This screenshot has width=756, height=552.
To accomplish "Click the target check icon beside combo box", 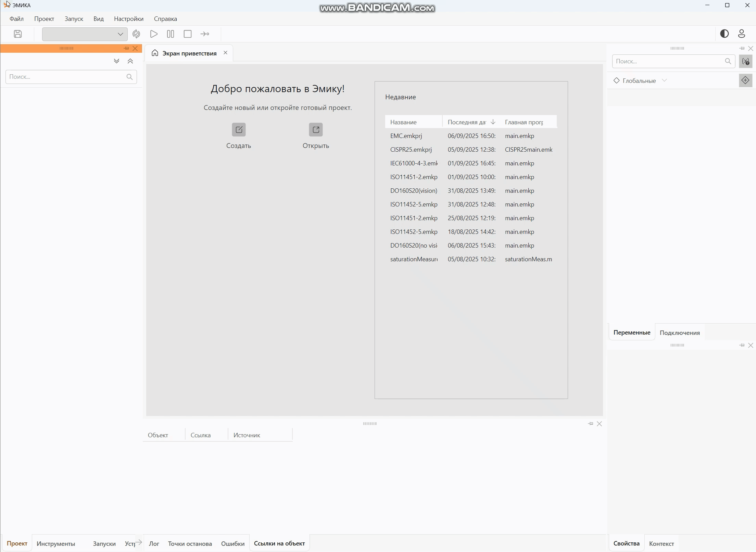I will tap(136, 34).
